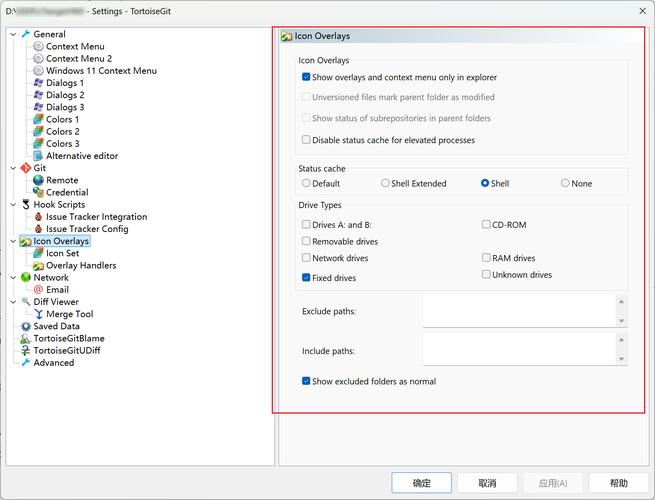
Task: Click the Alternative editor icon
Action: [x=38, y=156]
